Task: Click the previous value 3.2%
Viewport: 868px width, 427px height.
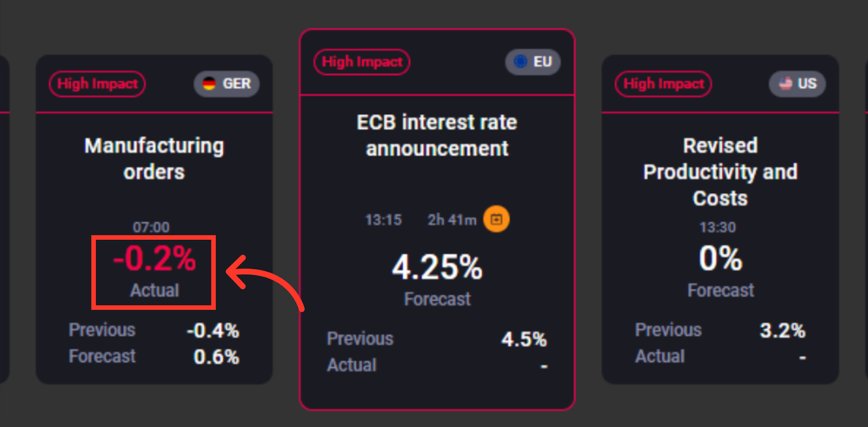Action: click(x=782, y=330)
